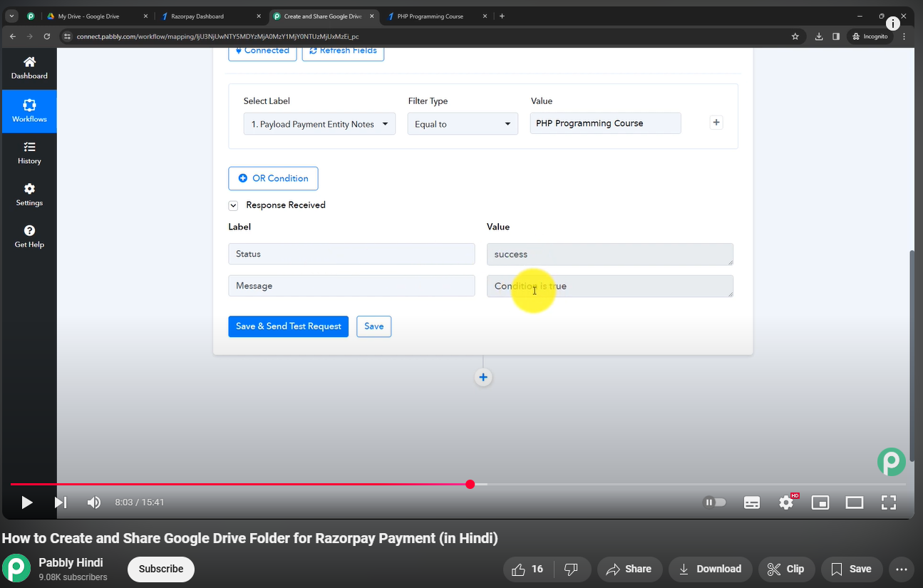Click the 'Condition is true' value field
Viewport: 923px width, 588px height.
pyautogui.click(x=610, y=286)
